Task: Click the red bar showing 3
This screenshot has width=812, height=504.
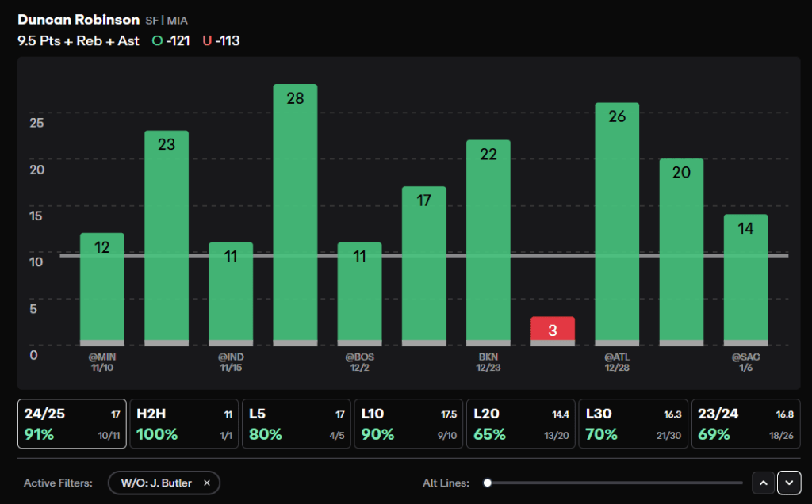Action: coord(553,331)
